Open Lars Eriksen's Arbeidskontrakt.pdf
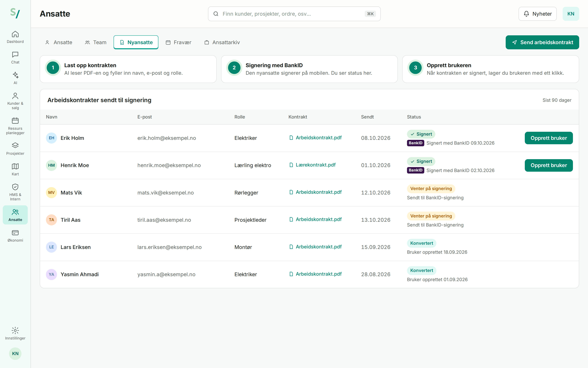588x368 pixels. click(x=315, y=247)
